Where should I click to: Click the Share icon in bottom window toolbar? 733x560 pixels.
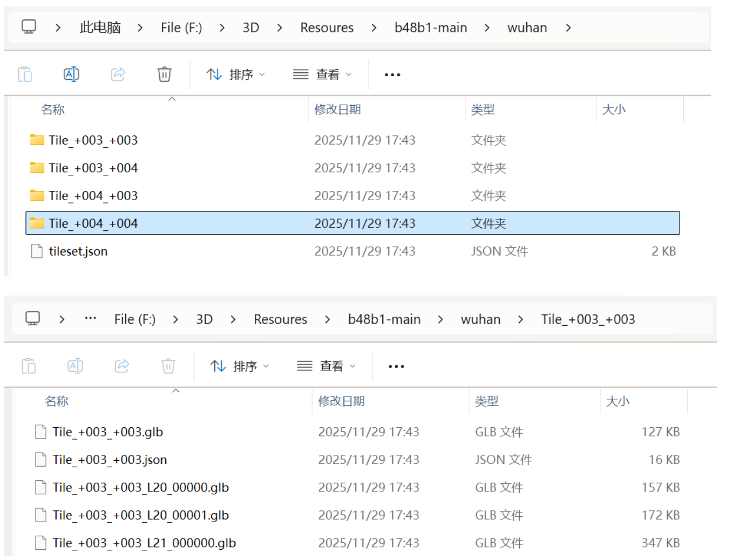122,366
